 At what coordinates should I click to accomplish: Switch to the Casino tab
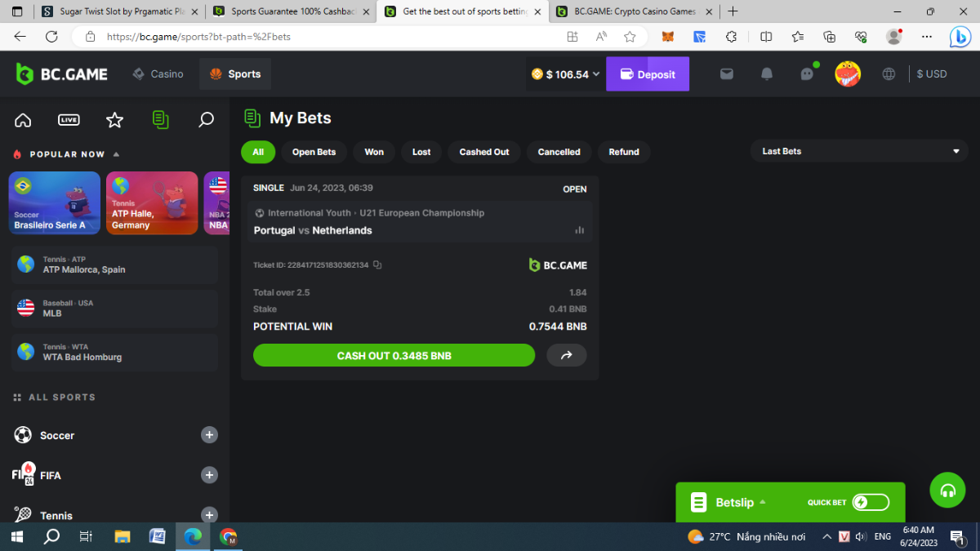coord(158,74)
